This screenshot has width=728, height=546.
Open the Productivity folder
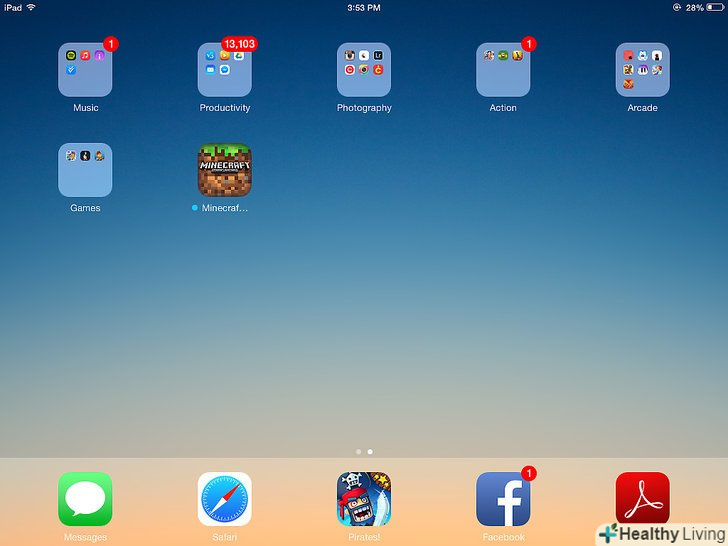click(x=225, y=70)
